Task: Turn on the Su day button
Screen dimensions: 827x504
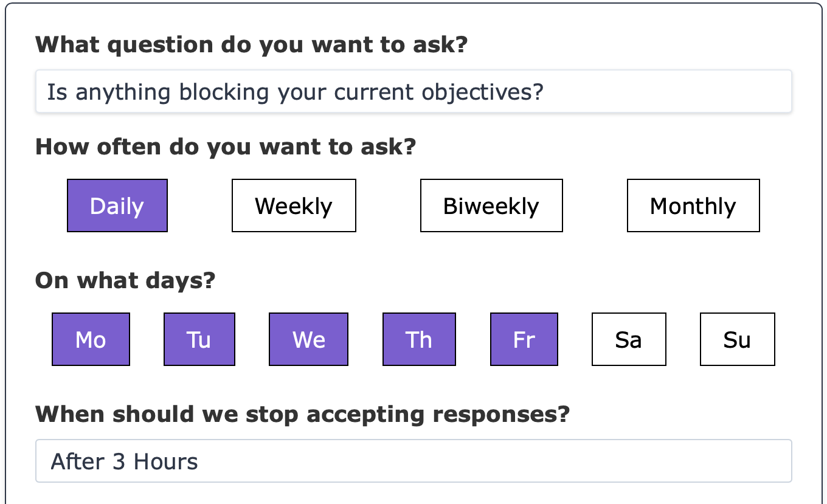Action: click(x=738, y=339)
